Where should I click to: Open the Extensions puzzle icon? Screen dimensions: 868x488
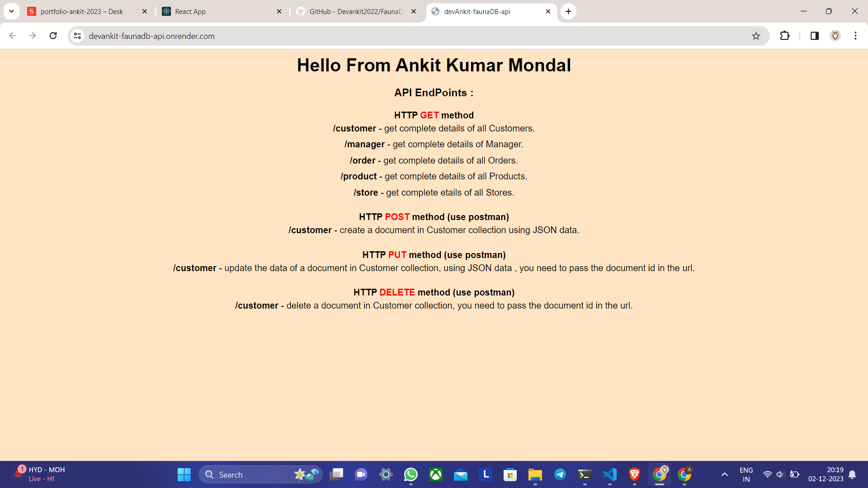pos(785,36)
